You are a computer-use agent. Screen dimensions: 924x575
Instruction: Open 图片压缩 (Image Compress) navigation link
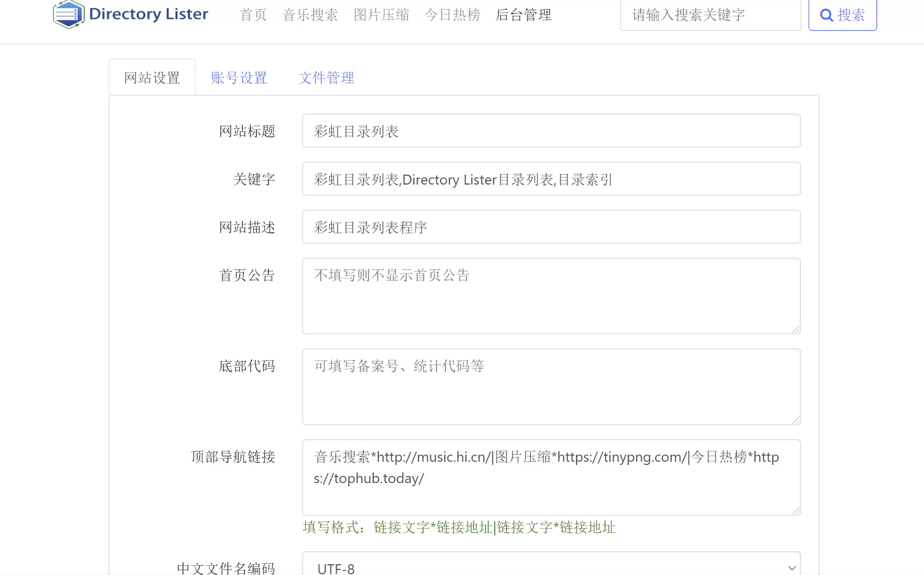coord(381,15)
